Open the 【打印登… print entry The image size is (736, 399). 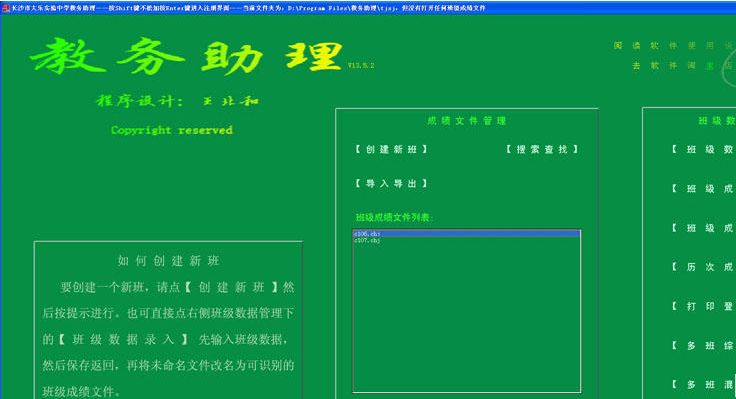tap(702, 307)
